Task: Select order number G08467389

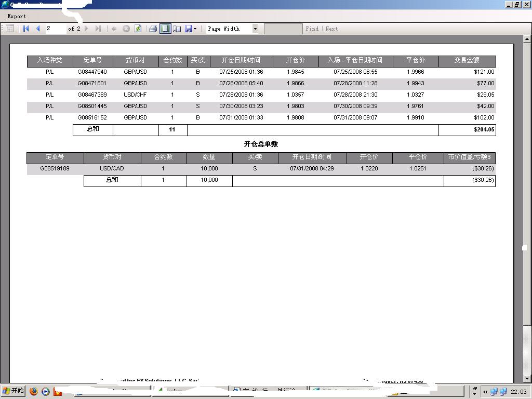Action: [x=92, y=95]
